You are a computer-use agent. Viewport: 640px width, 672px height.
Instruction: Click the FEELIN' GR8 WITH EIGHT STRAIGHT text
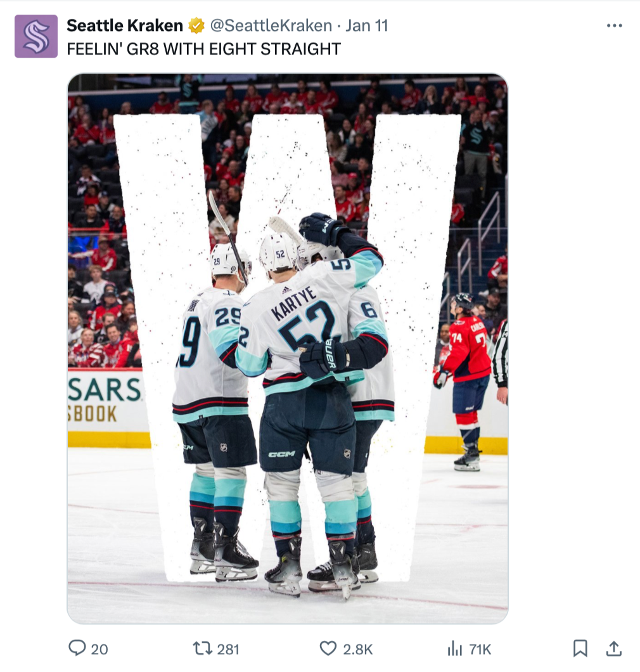click(x=204, y=49)
